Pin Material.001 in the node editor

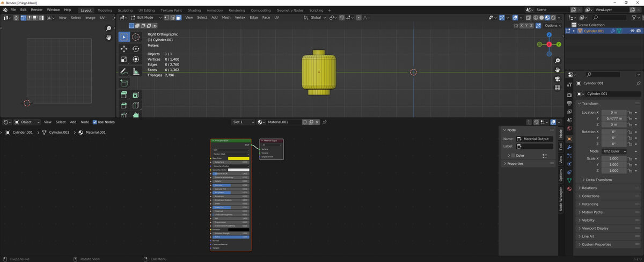[x=324, y=122]
